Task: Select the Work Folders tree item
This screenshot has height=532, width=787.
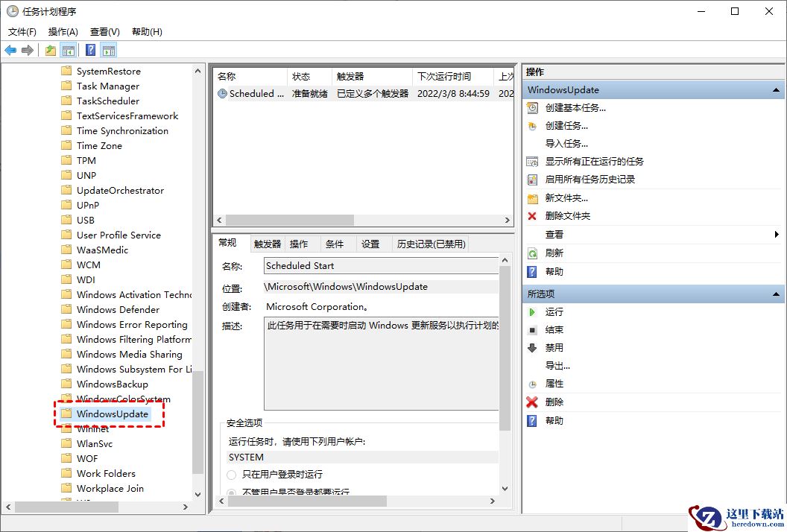Action: tap(106, 474)
